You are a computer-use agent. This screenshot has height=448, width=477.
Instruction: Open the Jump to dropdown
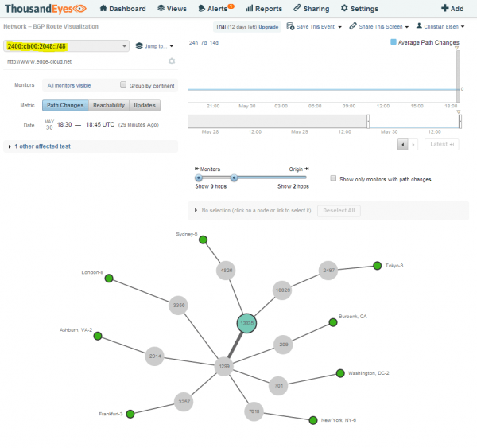click(154, 46)
